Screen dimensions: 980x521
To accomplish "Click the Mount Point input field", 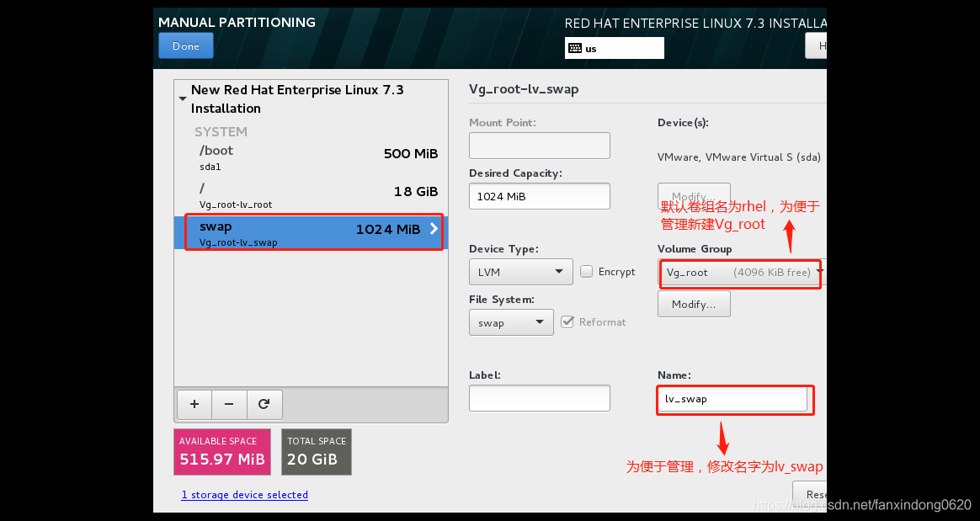I will [x=540, y=146].
